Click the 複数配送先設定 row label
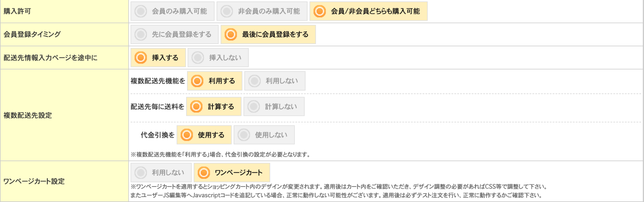Image resolution: width=644 pixels, height=202 pixels. [x=28, y=115]
